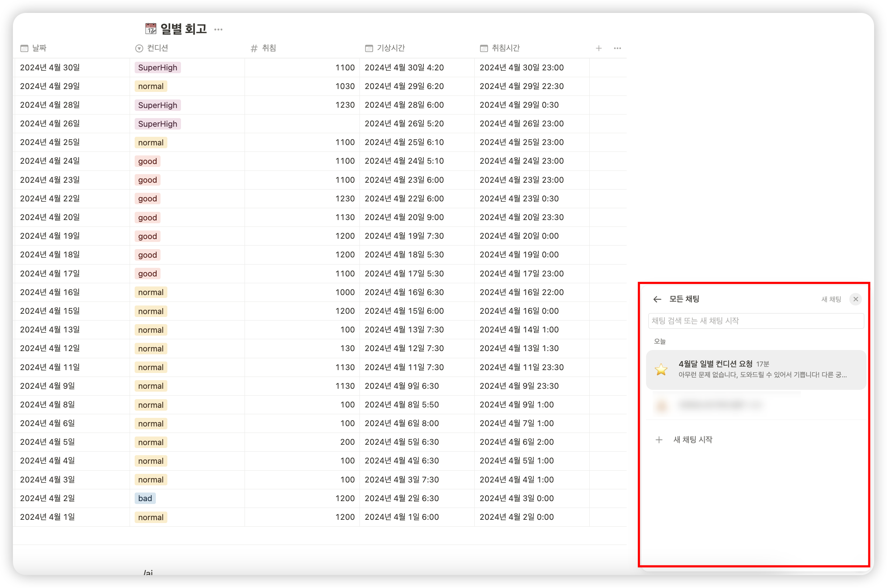Viewport: 887px width, 588px height.
Task: Click the star icon of 4월달 일별 컨디션 요청
Action: coord(661,369)
